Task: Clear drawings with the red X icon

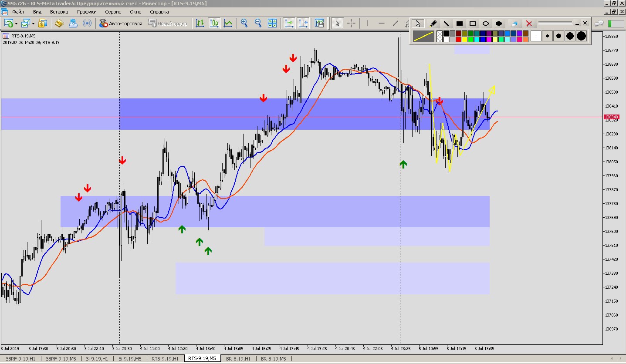Action: click(529, 24)
